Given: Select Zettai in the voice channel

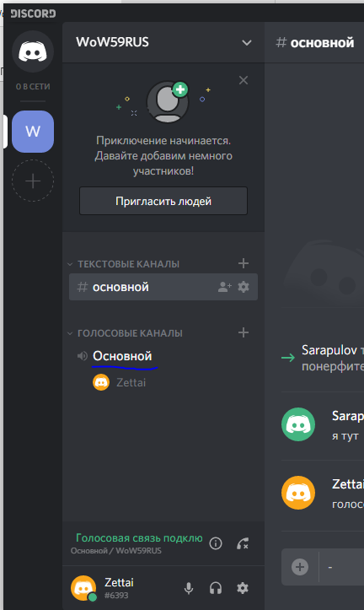Looking at the screenshot, I should click(120, 382).
